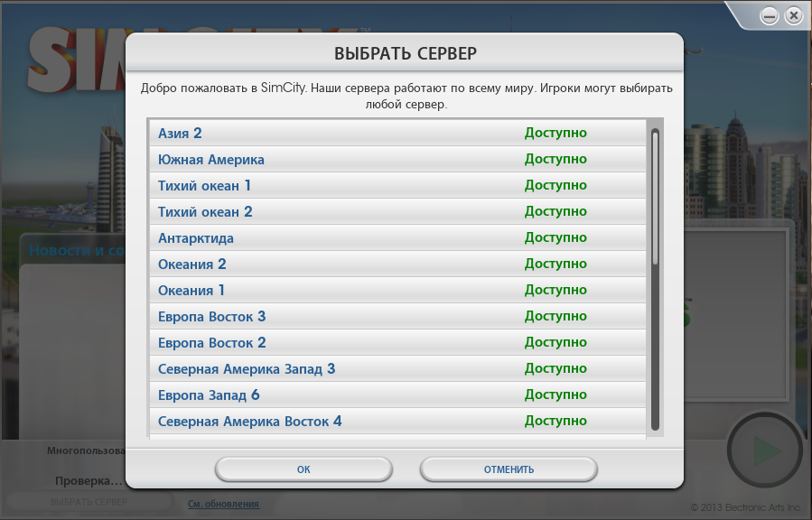This screenshot has height=520, width=812.
Task: Select the Океания 2 server
Action: coord(397,264)
